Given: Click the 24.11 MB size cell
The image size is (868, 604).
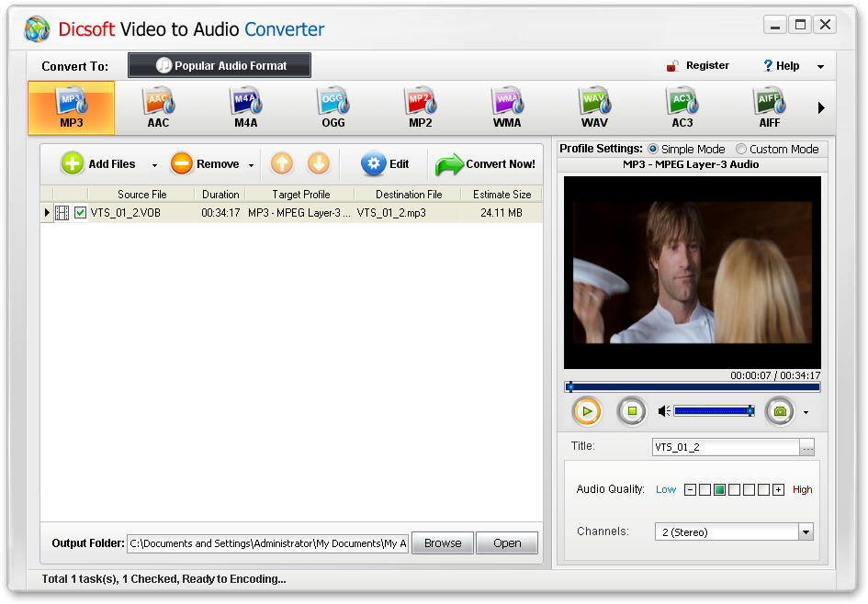Looking at the screenshot, I should [501, 212].
